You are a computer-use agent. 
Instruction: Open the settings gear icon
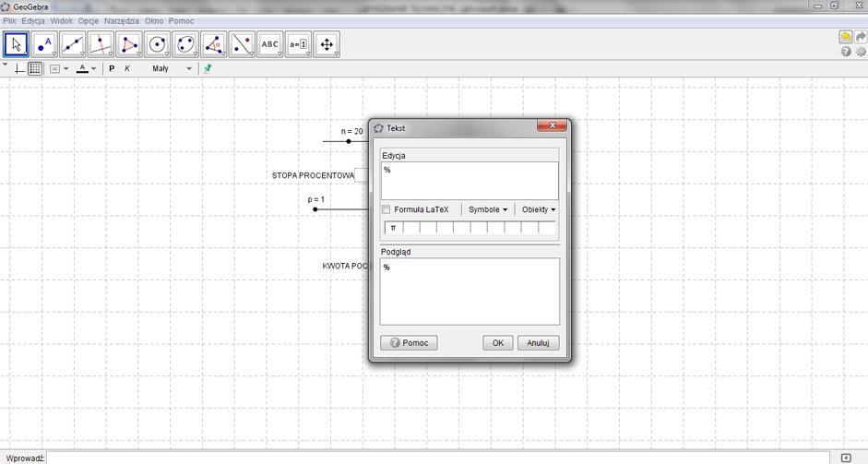click(861, 52)
